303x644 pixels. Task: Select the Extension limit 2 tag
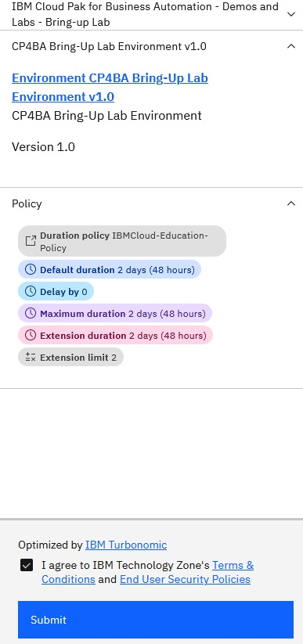(x=70, y=358)
